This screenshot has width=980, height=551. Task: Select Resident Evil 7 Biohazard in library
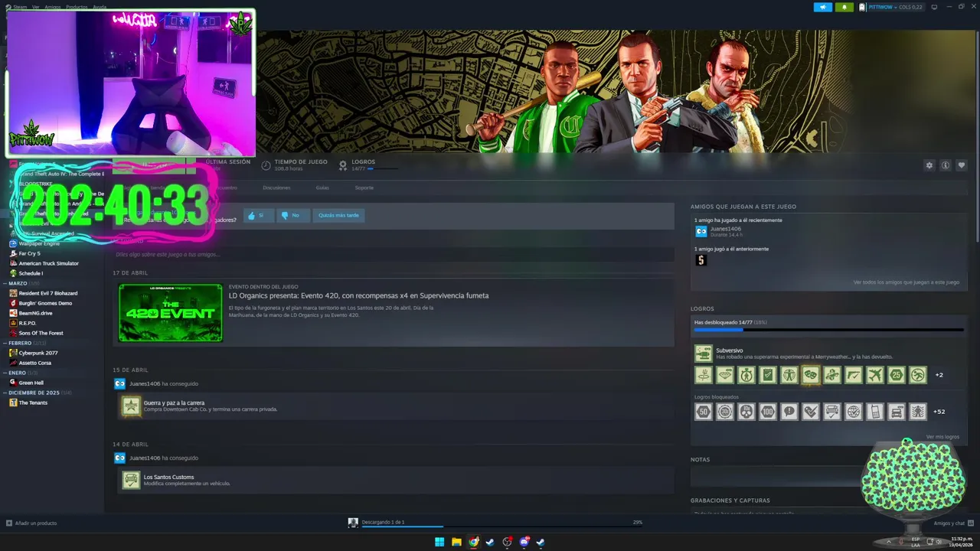pyautogui.click(x=47, y=293)
